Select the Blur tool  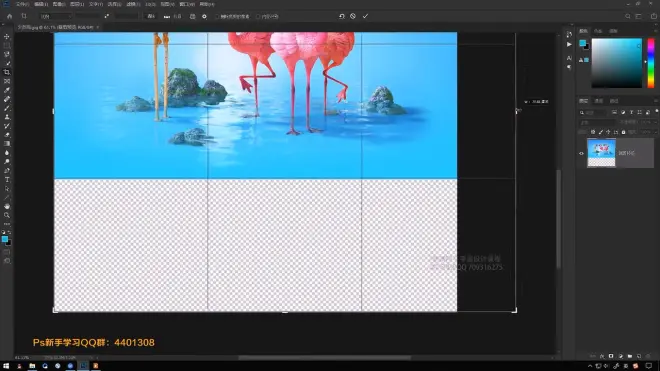point(7,153)
